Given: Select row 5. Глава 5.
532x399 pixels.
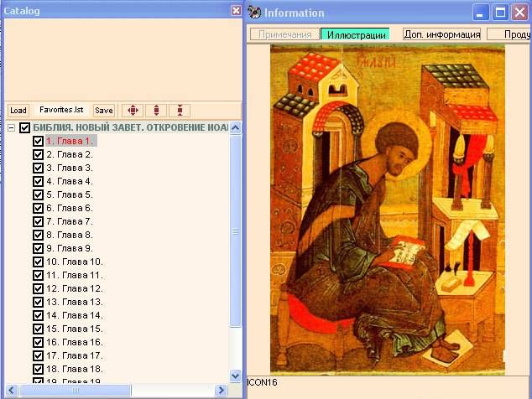Looking at the screenshot, I should click(70, 194).
